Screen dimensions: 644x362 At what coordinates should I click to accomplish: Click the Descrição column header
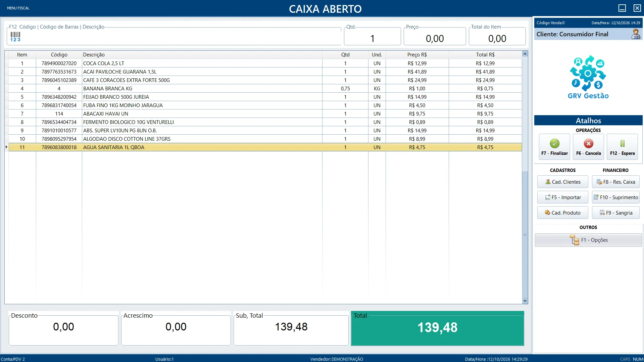point(202,55)
